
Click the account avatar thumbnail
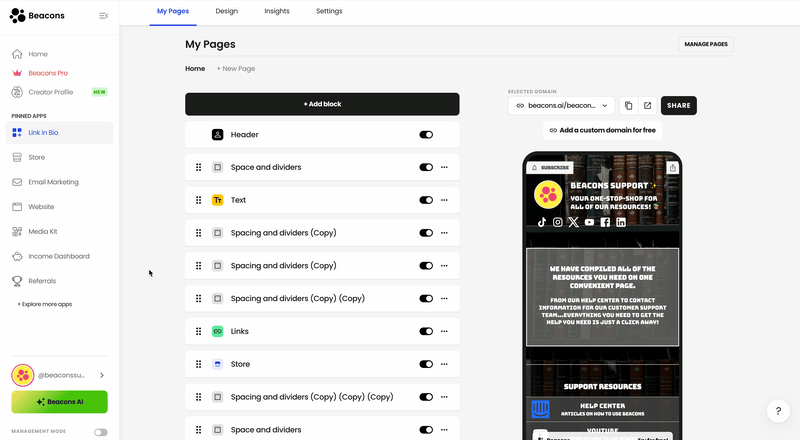[23, 375]
